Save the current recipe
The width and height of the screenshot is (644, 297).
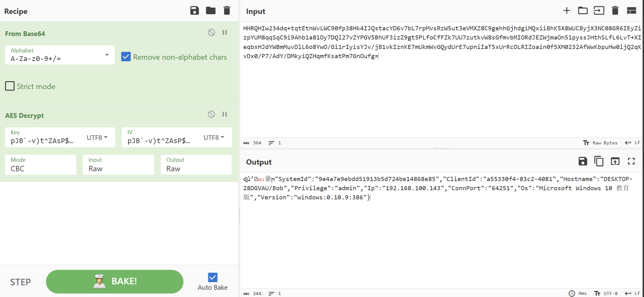coord(195,10)
